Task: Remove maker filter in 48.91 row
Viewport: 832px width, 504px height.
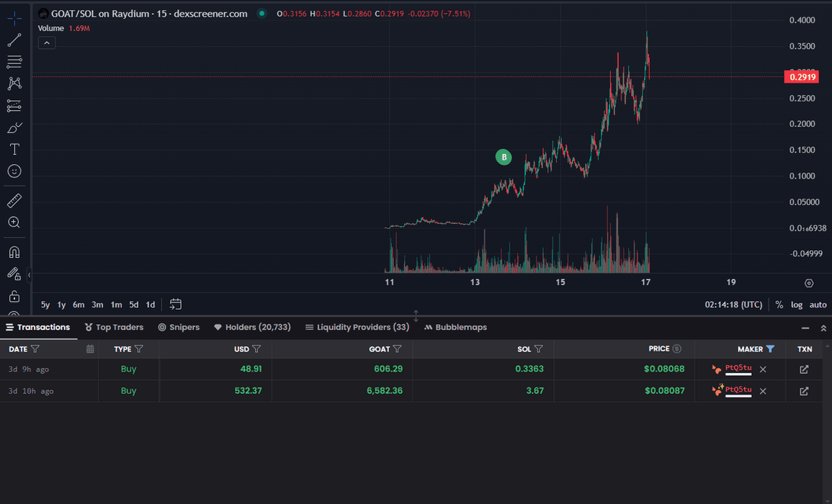Action: coord(763,369)
